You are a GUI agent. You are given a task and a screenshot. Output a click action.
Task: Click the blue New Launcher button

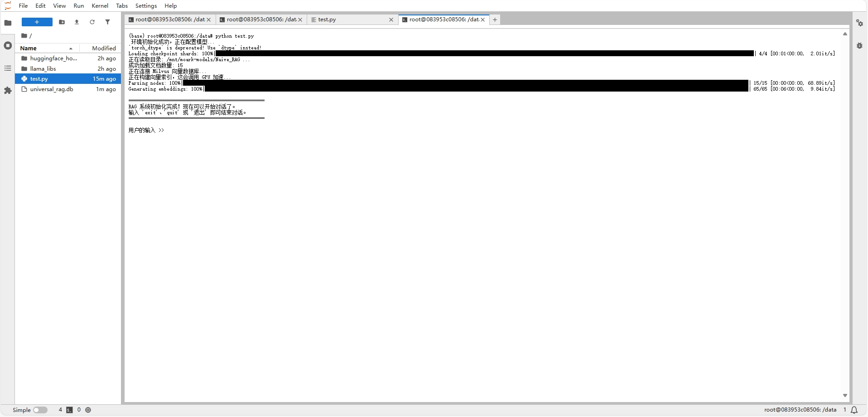[37, 22]
